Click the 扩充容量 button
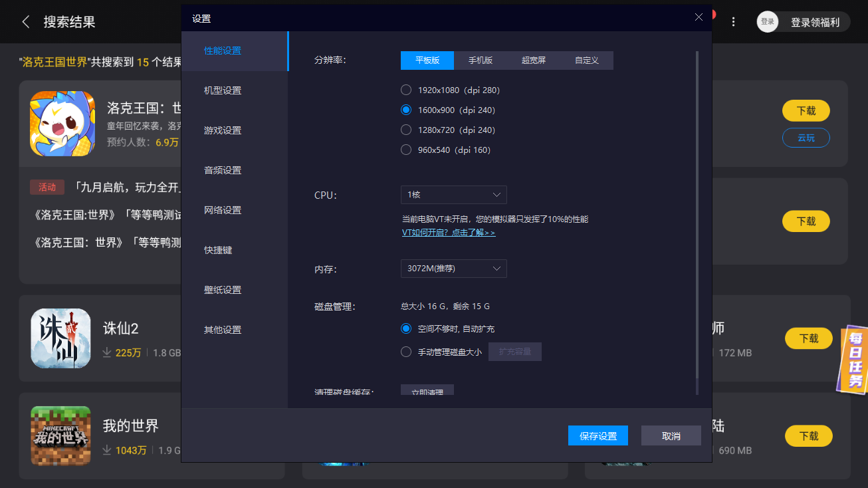The width and height of the screenshot is (868, 488). [x=515, y=352]
